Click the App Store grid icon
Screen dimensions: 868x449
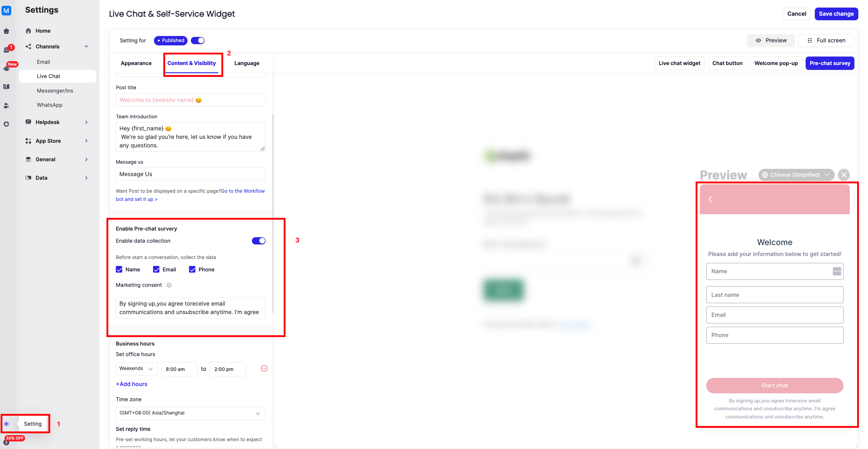coord(28,141)
